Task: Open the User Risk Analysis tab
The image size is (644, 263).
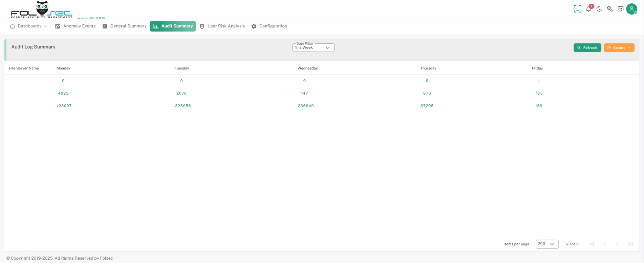Action: click(222, 26)
